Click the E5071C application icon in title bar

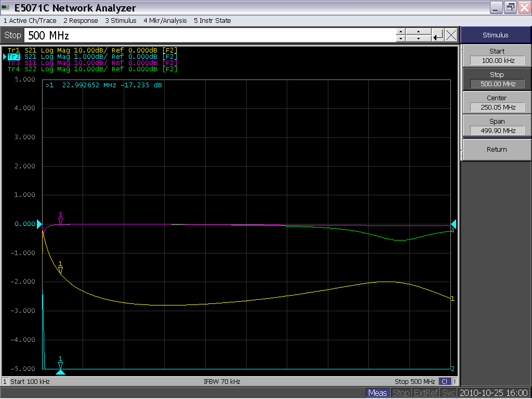[6, 7]
